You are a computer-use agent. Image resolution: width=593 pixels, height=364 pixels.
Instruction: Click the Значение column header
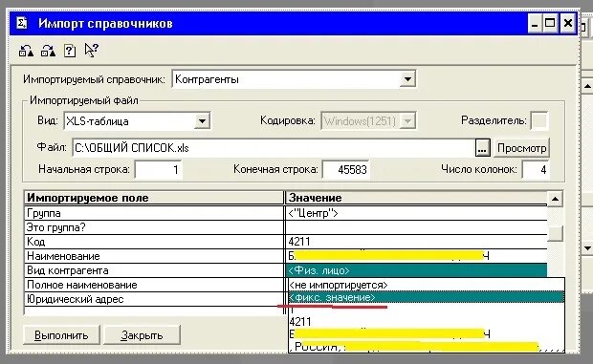tap(416, 198)
